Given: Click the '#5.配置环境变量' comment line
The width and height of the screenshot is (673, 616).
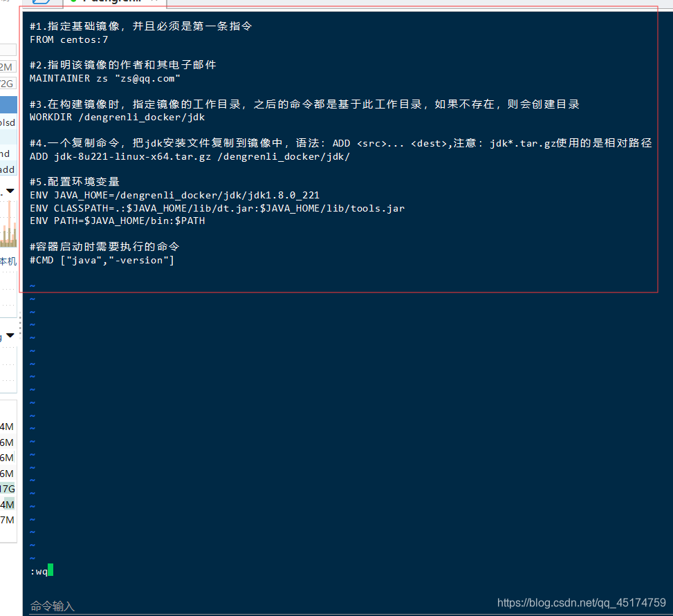Looking at the screenshot, I should click(75, 182).
